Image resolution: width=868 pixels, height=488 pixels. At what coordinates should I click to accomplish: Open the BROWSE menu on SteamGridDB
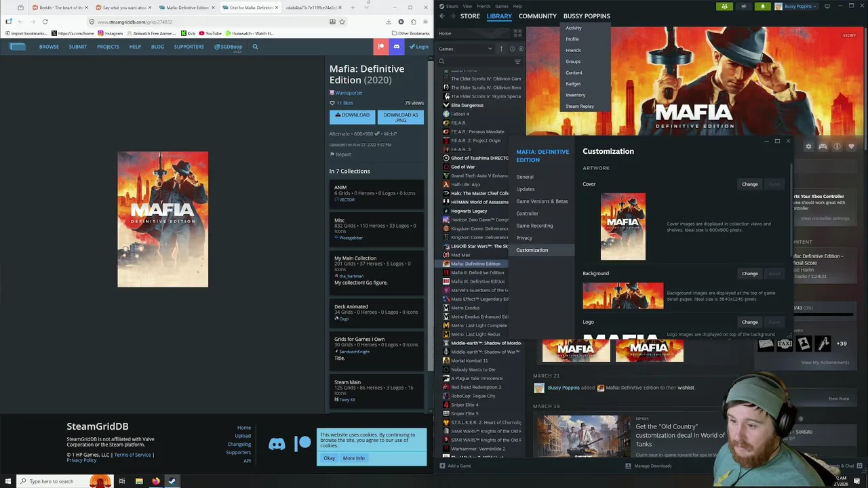(49, 47)
